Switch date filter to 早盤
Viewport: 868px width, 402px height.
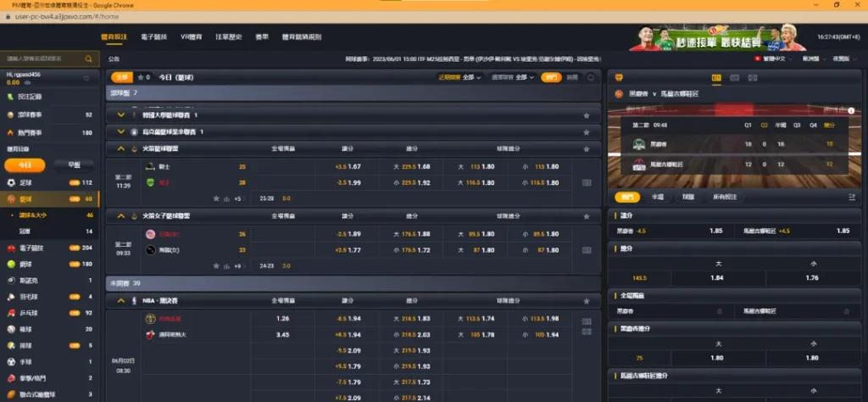click(74, 165)
